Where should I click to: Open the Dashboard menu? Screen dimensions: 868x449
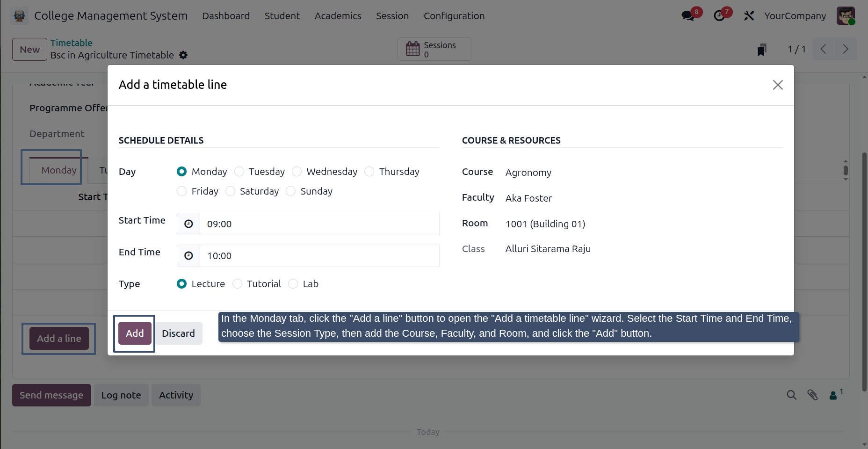(x=226, y=16)
